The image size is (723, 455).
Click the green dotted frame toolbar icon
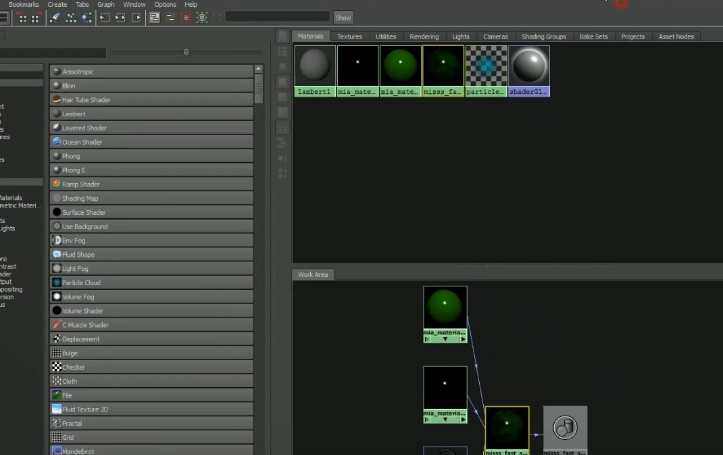coord(201,18)
